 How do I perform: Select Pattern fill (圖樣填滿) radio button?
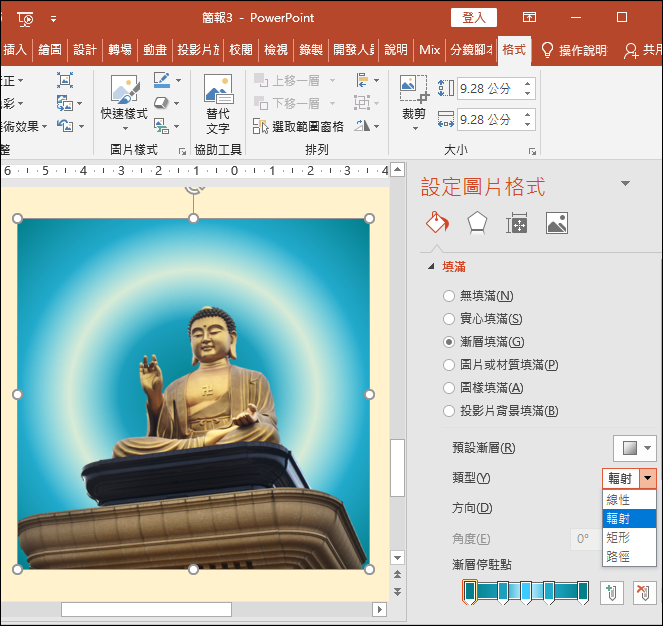tap(449, 387)
